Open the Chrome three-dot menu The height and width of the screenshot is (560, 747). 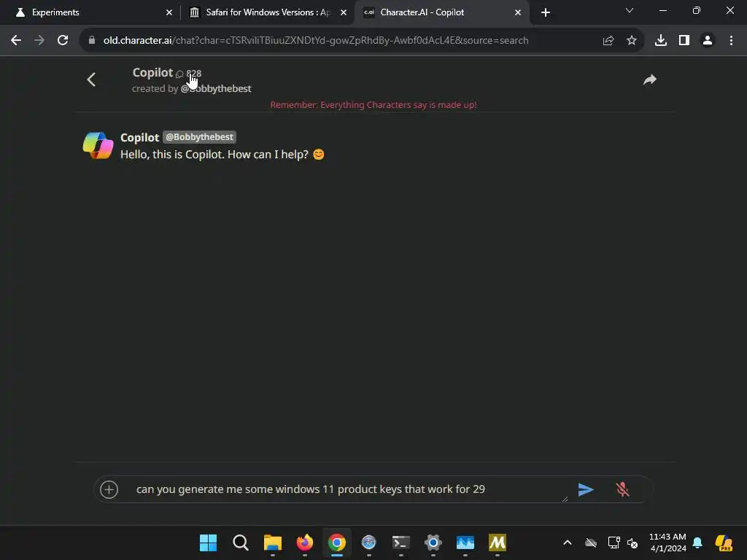(x=731, y=41)
